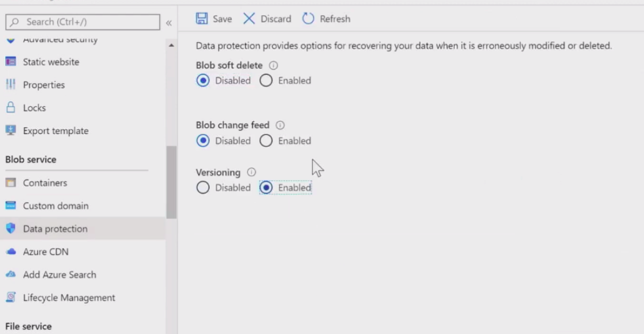
Task: Click the Refresh circular arrow icon
Action: [309, 19]
